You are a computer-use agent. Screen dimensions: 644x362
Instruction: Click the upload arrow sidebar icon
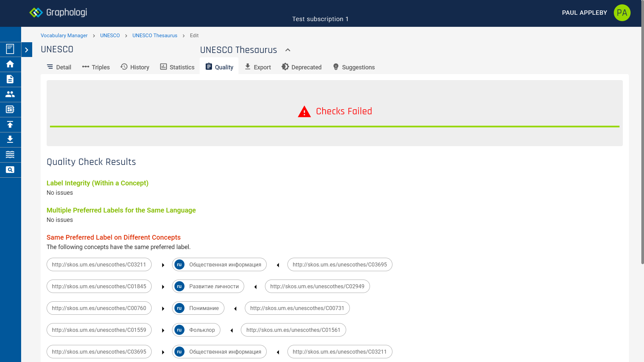tap(10, 125)
